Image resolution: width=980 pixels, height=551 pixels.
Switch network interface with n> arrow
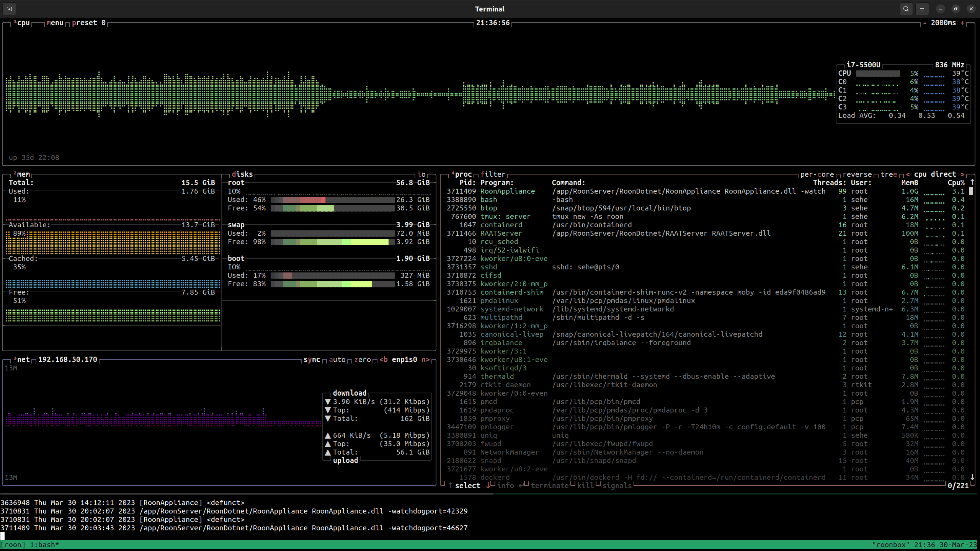[x=425, y=360]
